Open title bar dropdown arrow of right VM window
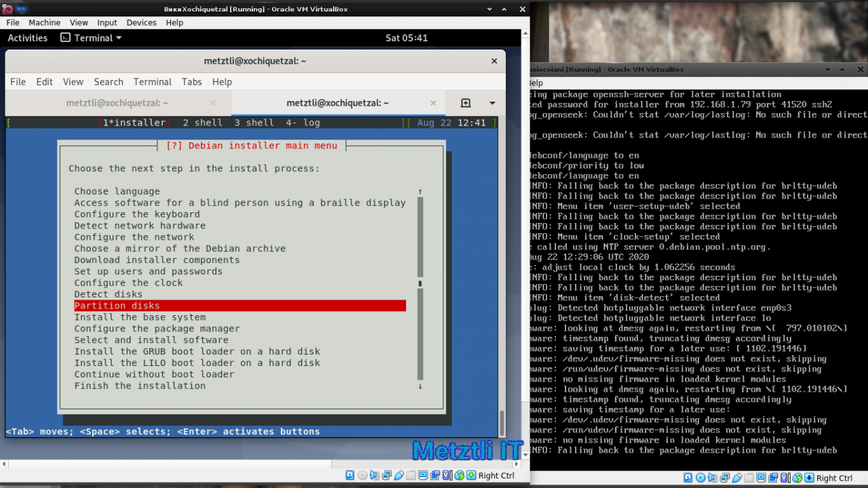The image size is (868, 488). pyautogui.click(x=828, y=69)
